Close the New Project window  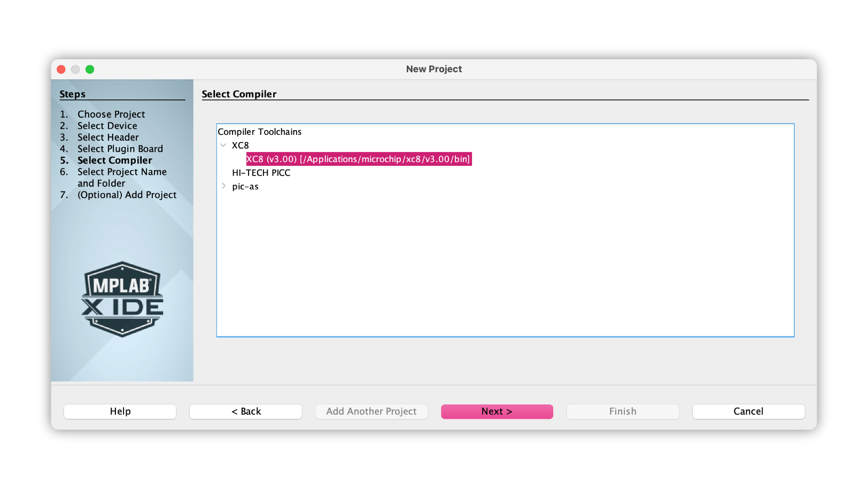[x=61, y=69]
